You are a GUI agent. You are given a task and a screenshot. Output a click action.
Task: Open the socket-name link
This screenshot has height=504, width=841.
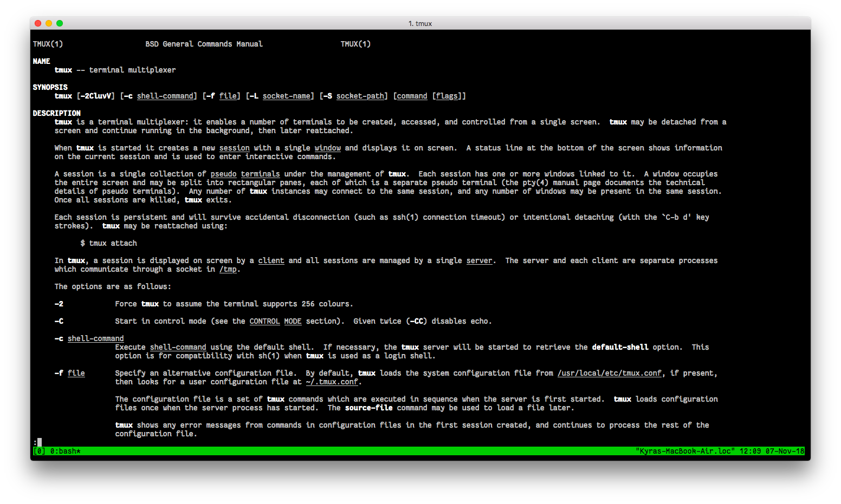click(x=287, y=96)
